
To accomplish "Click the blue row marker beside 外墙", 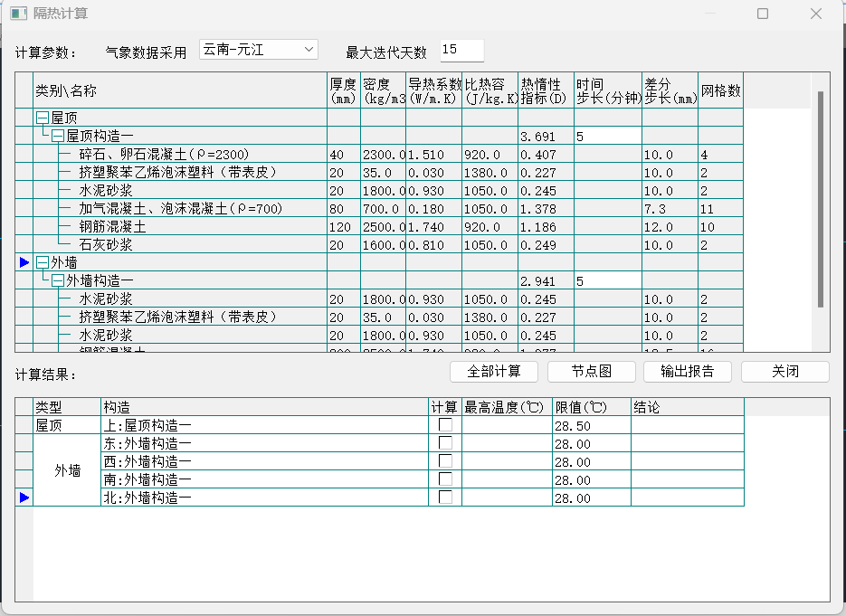I will (x=24, y=262).
